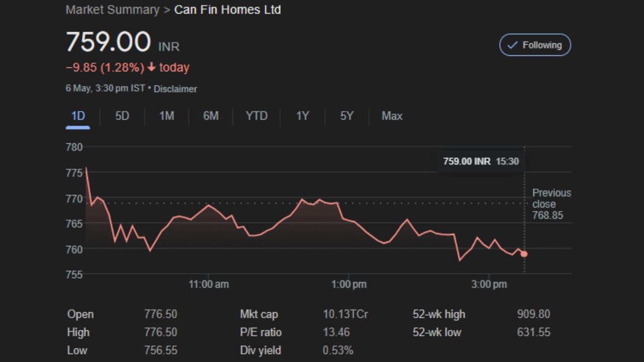Screen dimensions: 644x362
Task: Click the 3:00 pm axis label
Action: [489, 285]
